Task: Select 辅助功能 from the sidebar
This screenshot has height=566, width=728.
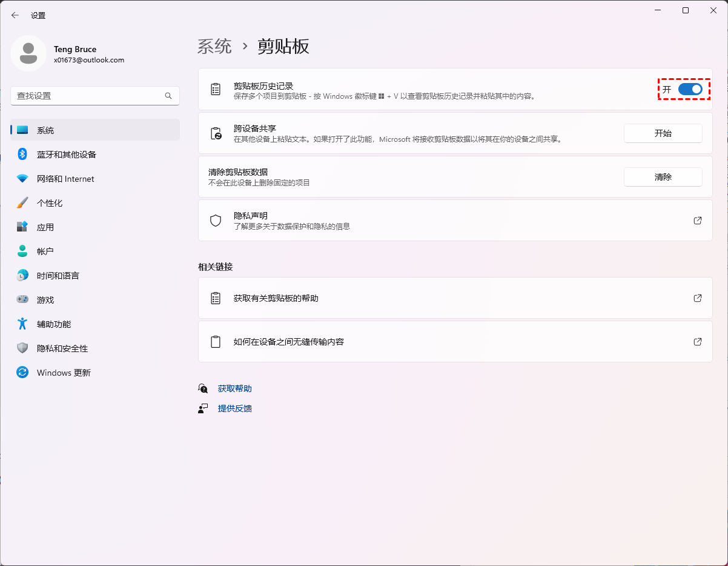Action: [x=54, y=324]
